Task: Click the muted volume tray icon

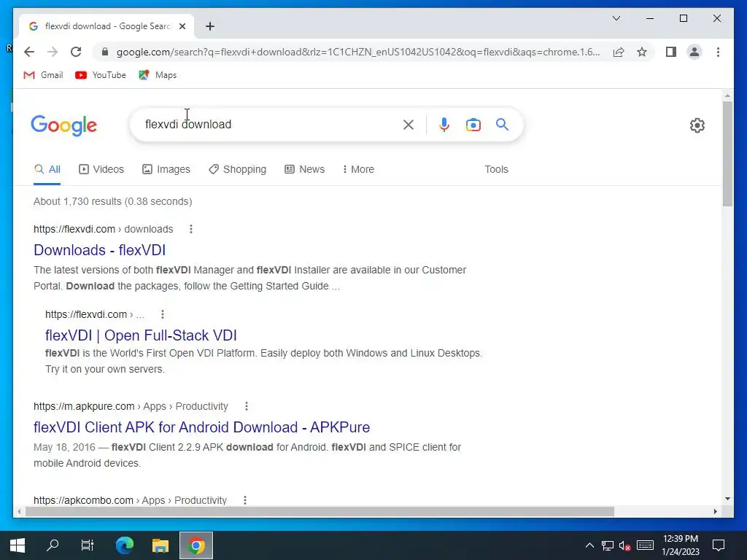Action: (x=625, y=545)
